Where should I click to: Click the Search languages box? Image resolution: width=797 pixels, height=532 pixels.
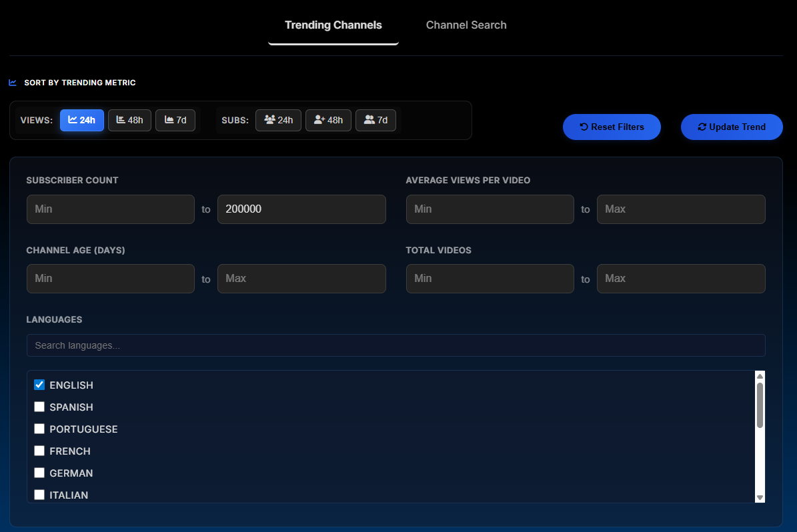[x=396, y=345]
